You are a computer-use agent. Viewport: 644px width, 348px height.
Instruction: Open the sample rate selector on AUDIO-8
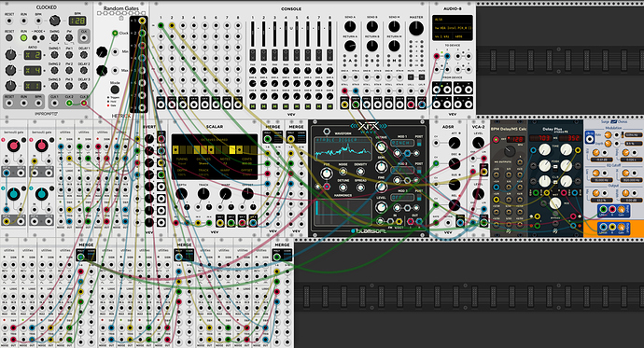[441, 36]
